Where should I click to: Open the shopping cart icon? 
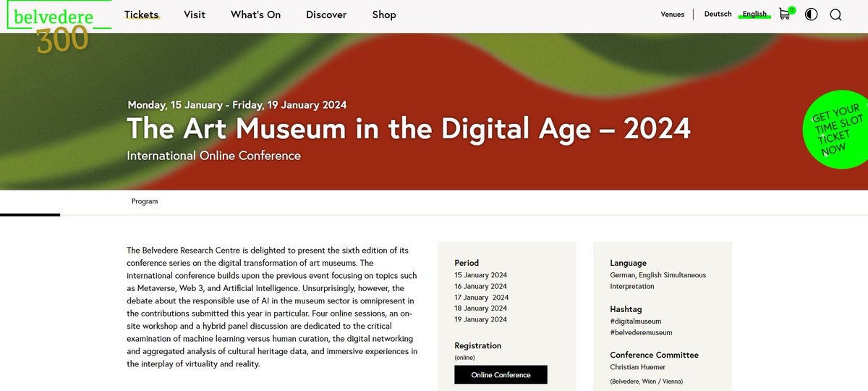(786, 14)
